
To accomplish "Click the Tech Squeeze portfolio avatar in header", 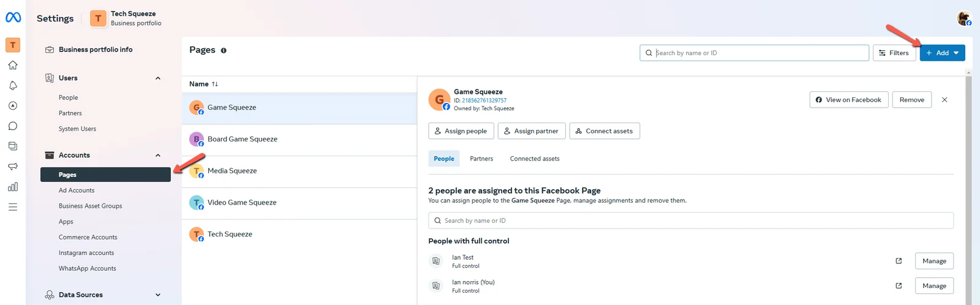I will [98, 18].
